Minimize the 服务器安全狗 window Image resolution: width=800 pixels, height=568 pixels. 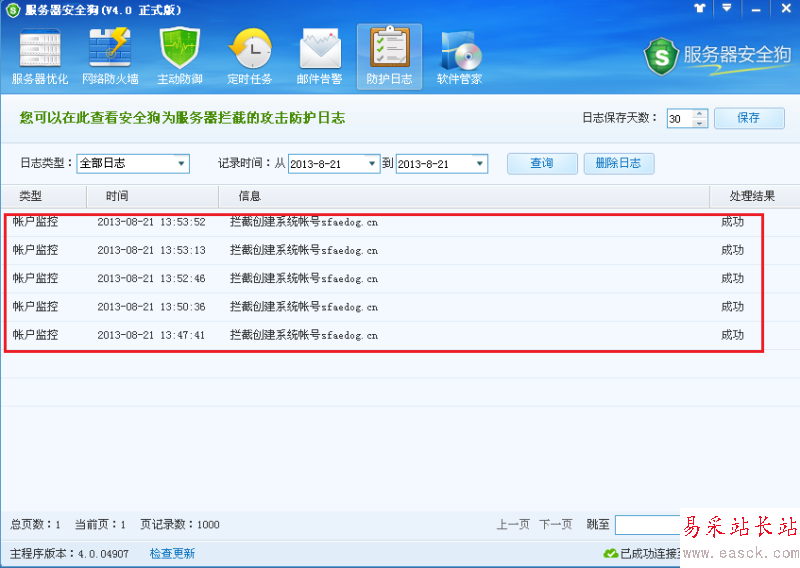coord(756,9)
